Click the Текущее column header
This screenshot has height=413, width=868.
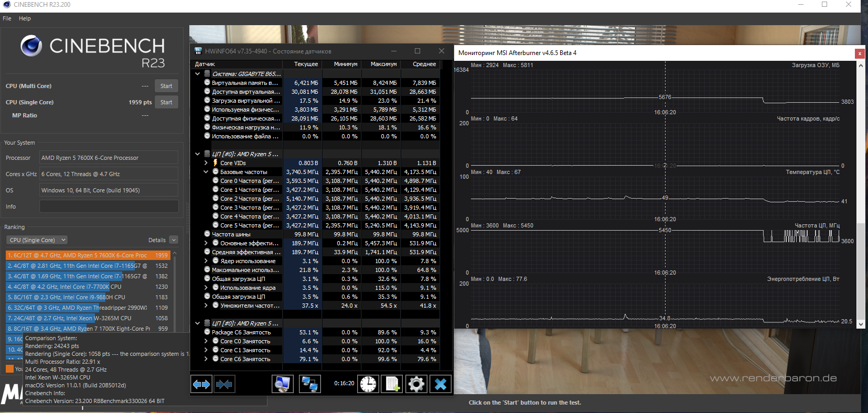click(302, 64)
